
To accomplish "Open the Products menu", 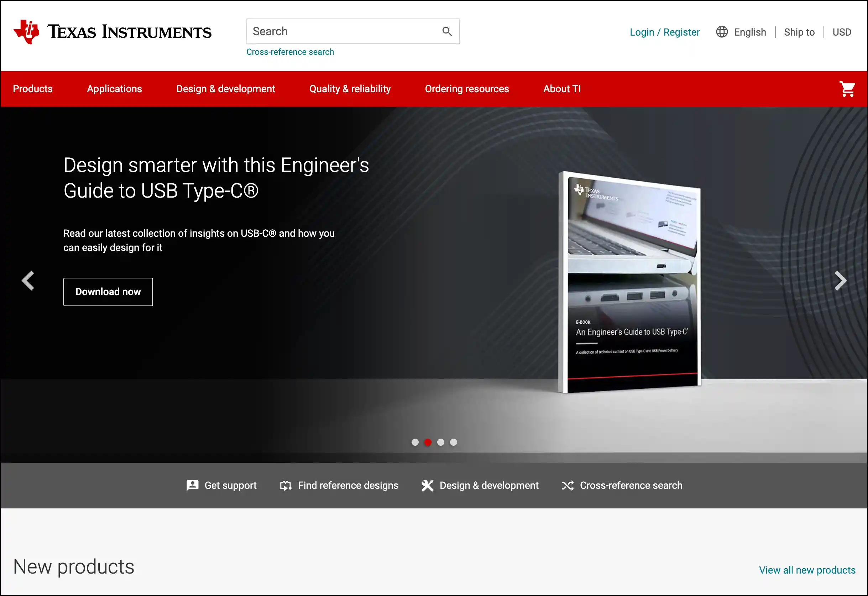I will (x=33, y=89).
